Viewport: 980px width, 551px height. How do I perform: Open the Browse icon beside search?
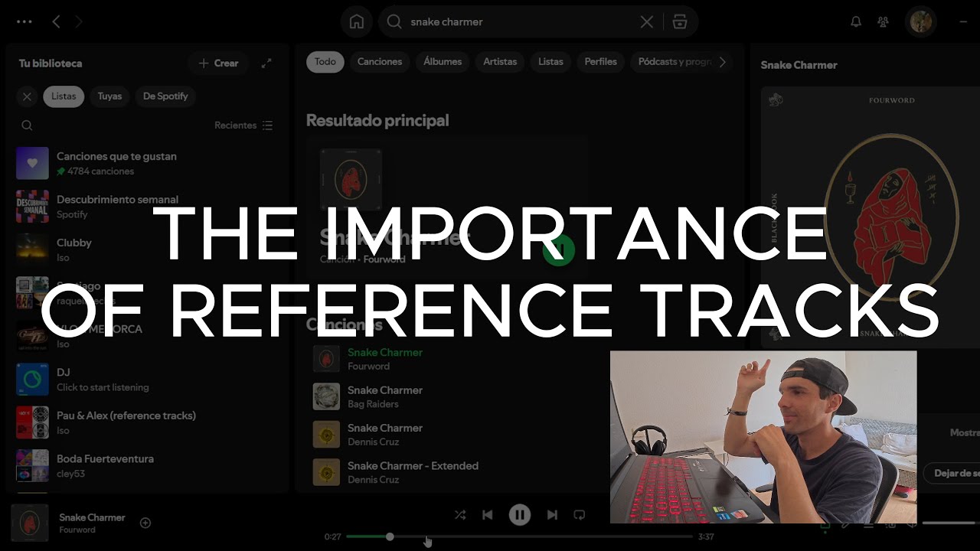[680, 22]
